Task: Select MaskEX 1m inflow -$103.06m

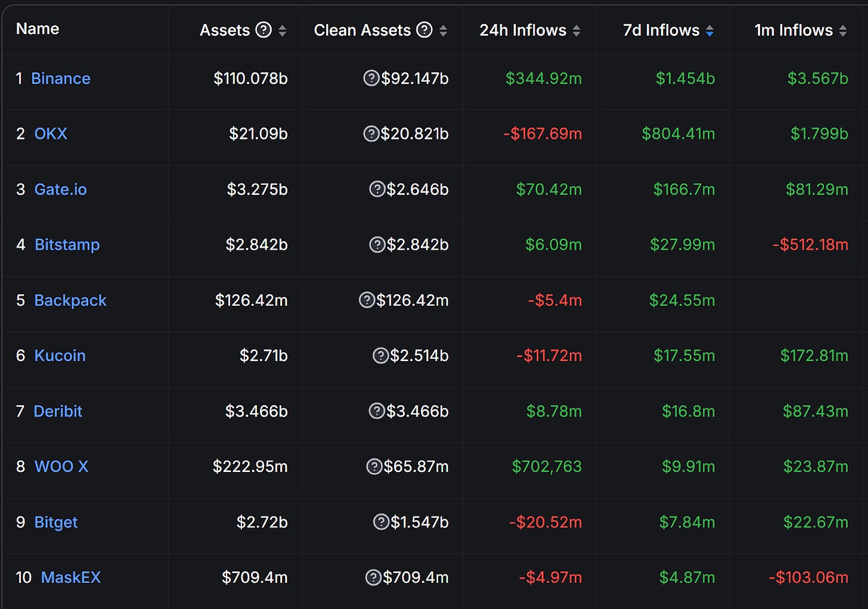Action: (x=808, y=577)
